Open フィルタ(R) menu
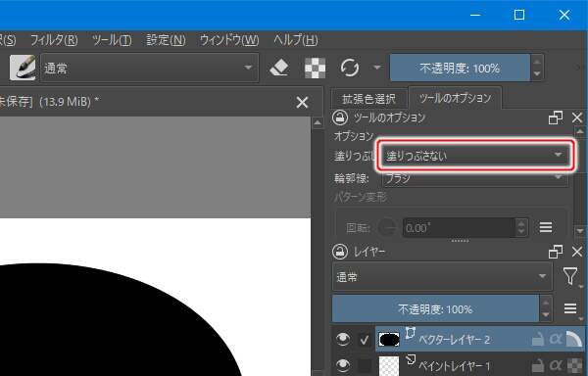This screenshot has height=376, width=588. coord(54,40)
